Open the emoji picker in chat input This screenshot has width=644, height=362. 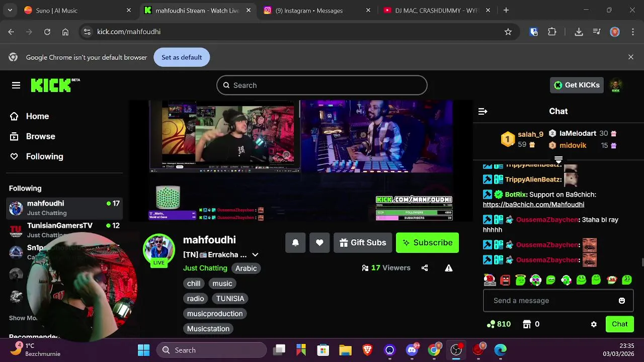coord(622,301)
